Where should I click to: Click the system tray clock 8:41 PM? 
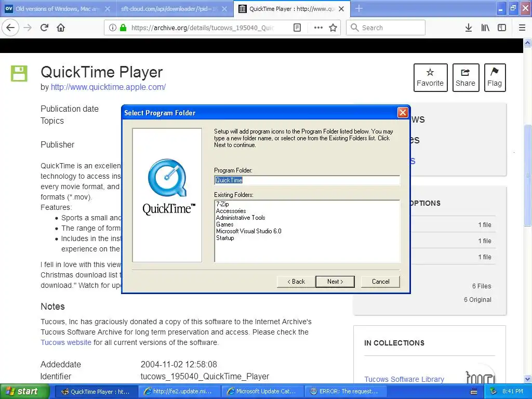point(513,391)
